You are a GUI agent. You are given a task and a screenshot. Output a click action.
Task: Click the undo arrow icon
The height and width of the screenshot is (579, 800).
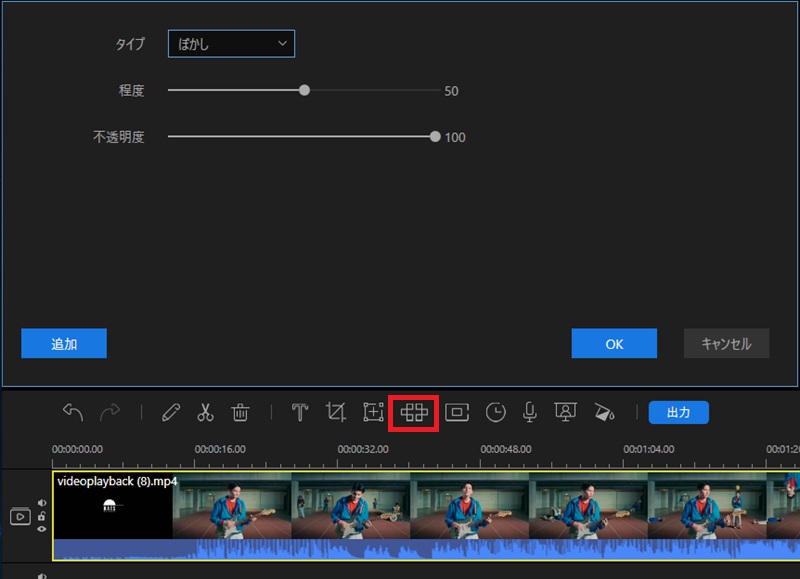pyautogui.click(x=72, y=412)
